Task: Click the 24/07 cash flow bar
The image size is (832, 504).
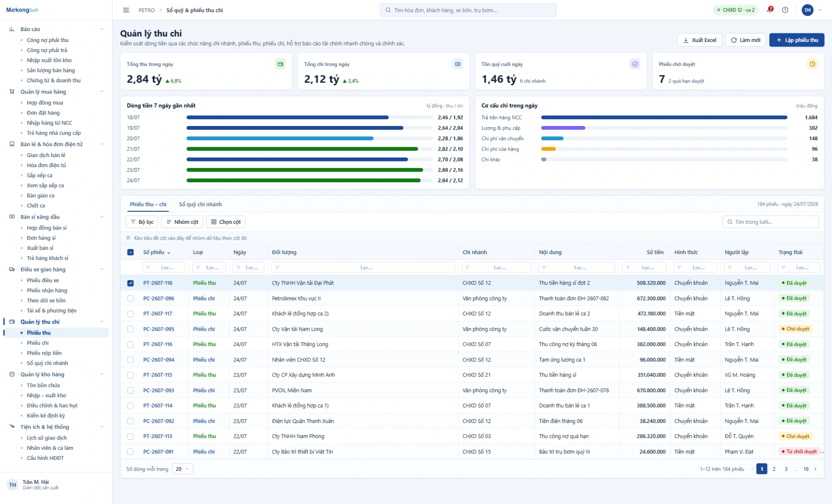Action: coord(303,181)
